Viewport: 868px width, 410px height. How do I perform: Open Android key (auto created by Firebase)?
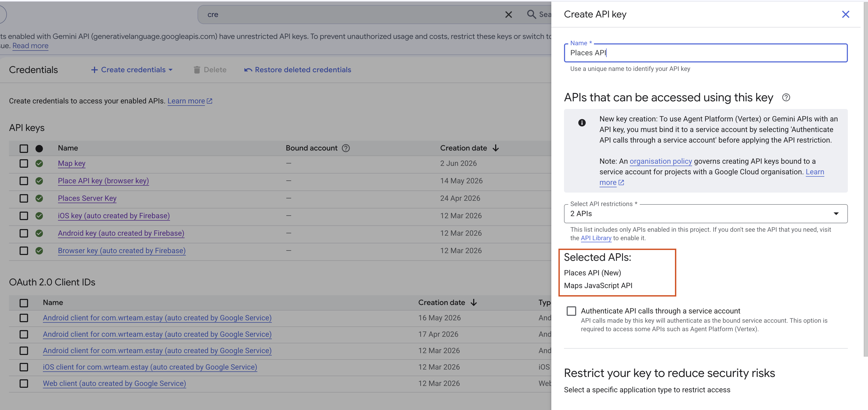point(121,233)
